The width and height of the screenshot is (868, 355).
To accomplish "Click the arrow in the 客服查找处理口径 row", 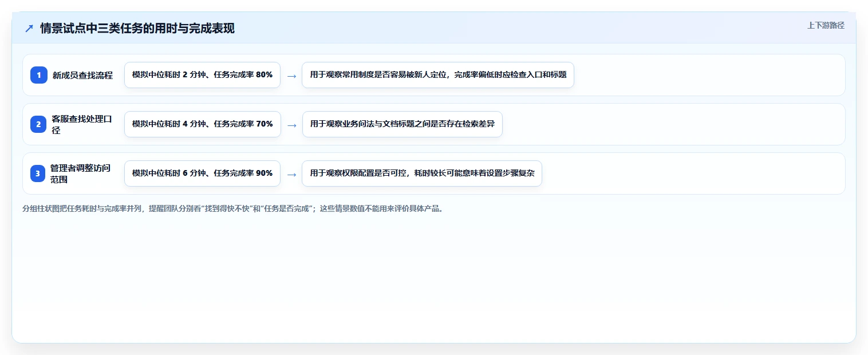I will [291, 125].
